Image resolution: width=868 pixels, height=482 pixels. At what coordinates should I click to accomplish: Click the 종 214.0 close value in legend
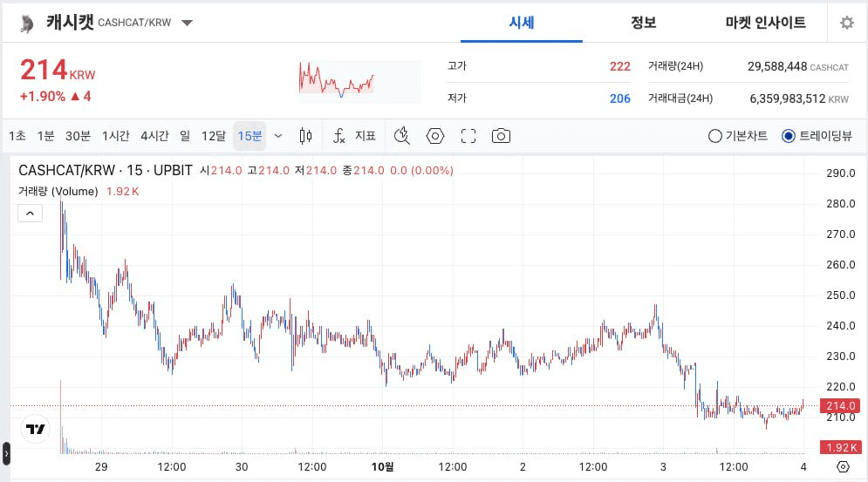click(x=363, y=171)
